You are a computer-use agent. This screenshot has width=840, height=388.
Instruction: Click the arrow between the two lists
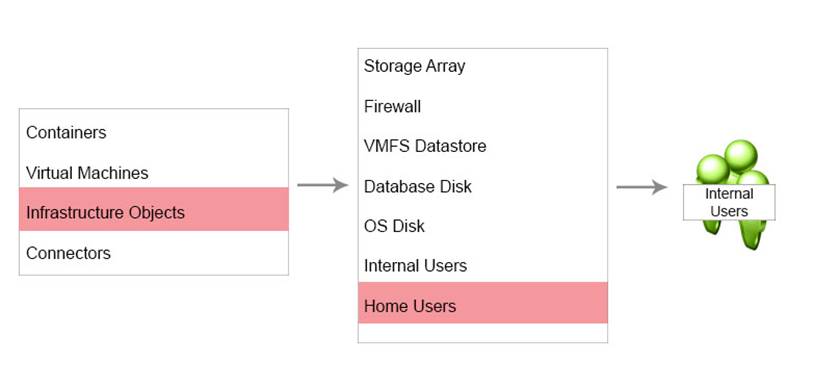322,185
